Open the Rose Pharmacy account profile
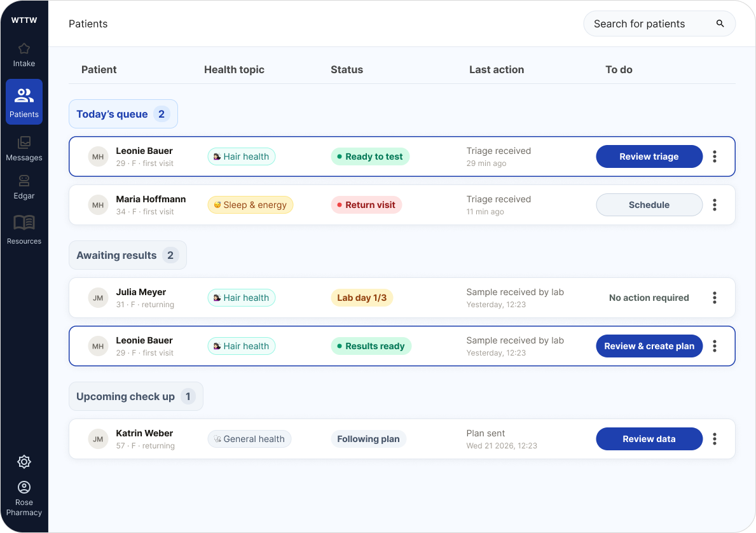 (24, 499)
